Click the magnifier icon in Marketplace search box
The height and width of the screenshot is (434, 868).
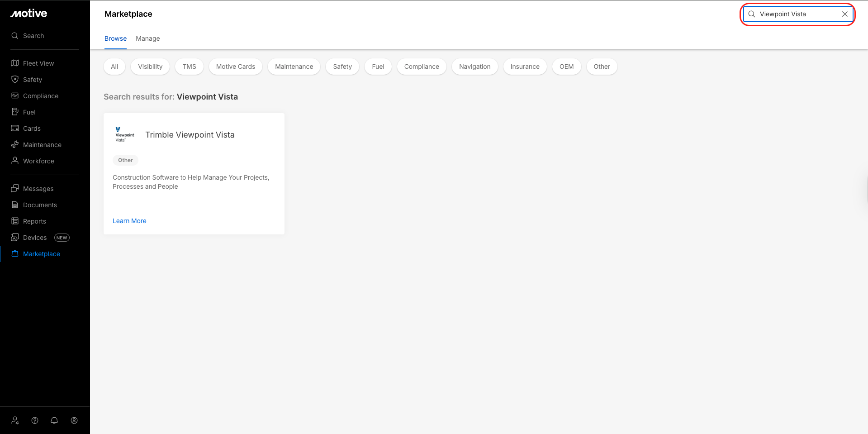tap(752, 14)
